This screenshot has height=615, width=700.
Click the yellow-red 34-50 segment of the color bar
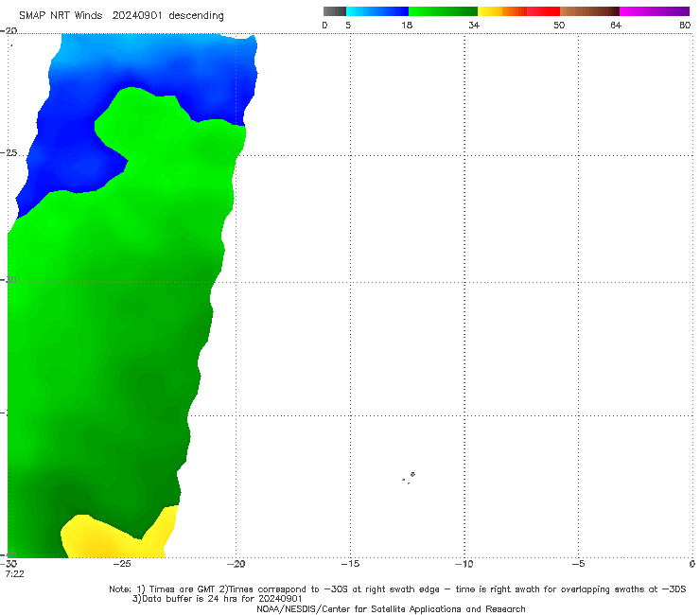click(x=518, y=11)
